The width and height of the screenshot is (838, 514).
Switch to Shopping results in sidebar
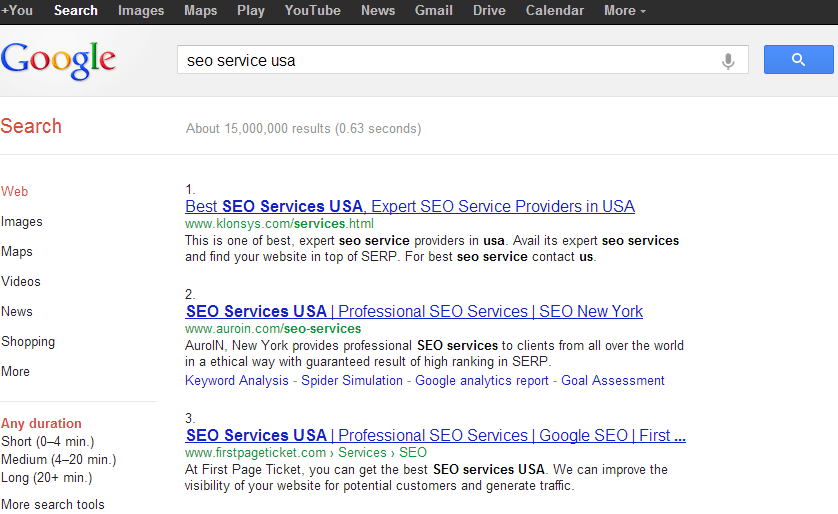tap(28, 341)
